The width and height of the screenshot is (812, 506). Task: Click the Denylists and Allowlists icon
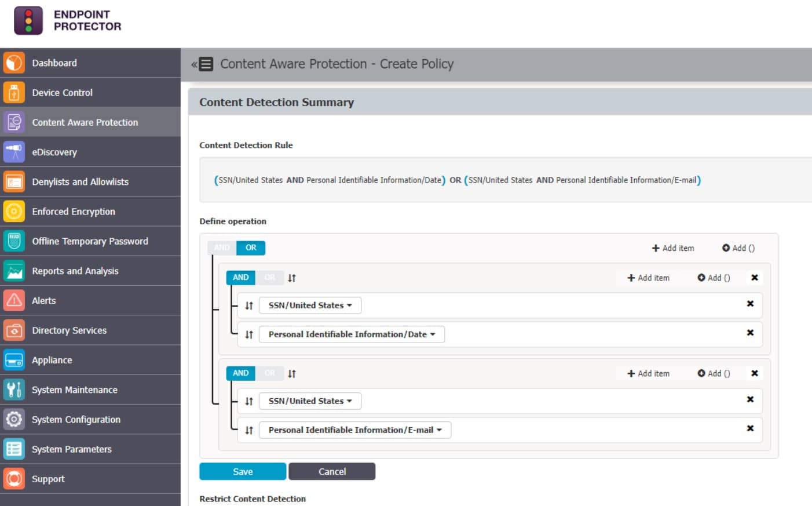click(x=14, y=181)
